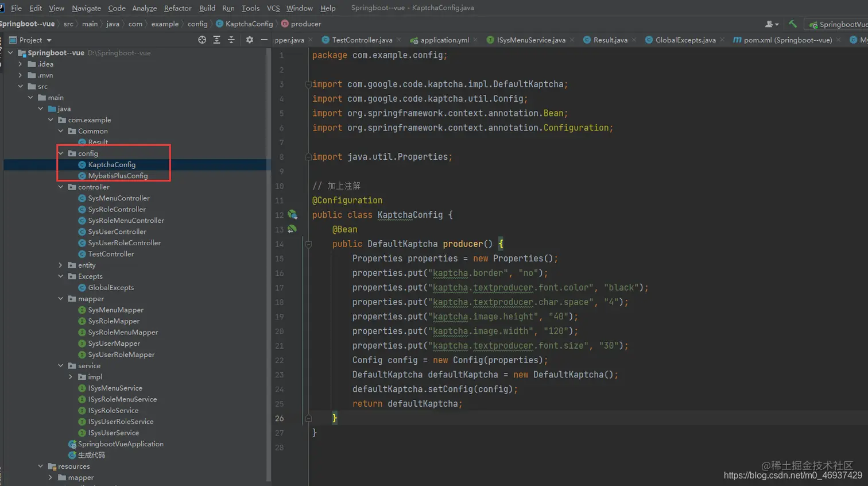Click the locate-in-project target icon

202,40
